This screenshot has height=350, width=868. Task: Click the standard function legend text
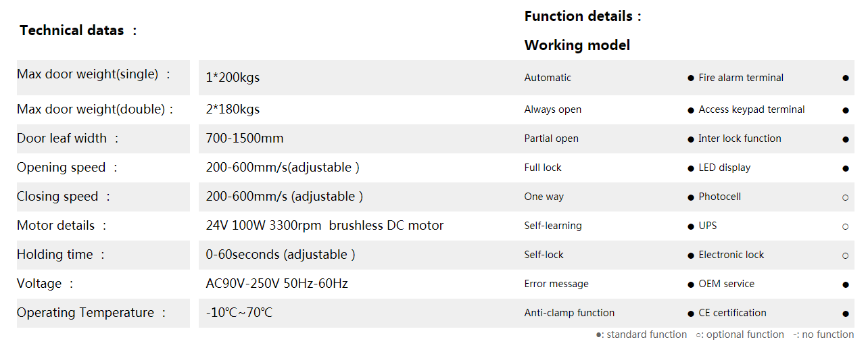(x=641, y=334)
